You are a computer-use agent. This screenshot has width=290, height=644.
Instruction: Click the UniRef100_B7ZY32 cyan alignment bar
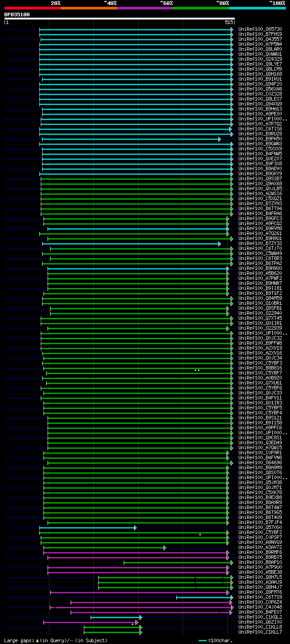(130, 244)
